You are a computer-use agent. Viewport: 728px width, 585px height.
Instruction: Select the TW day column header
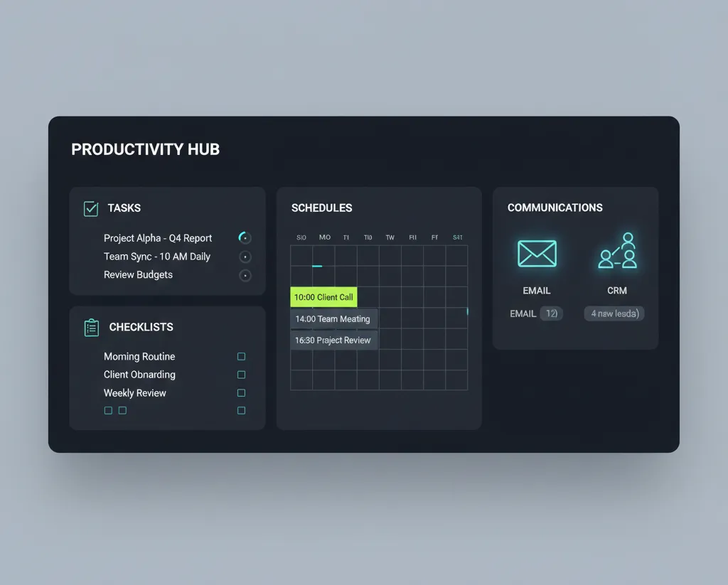(390, 237)
